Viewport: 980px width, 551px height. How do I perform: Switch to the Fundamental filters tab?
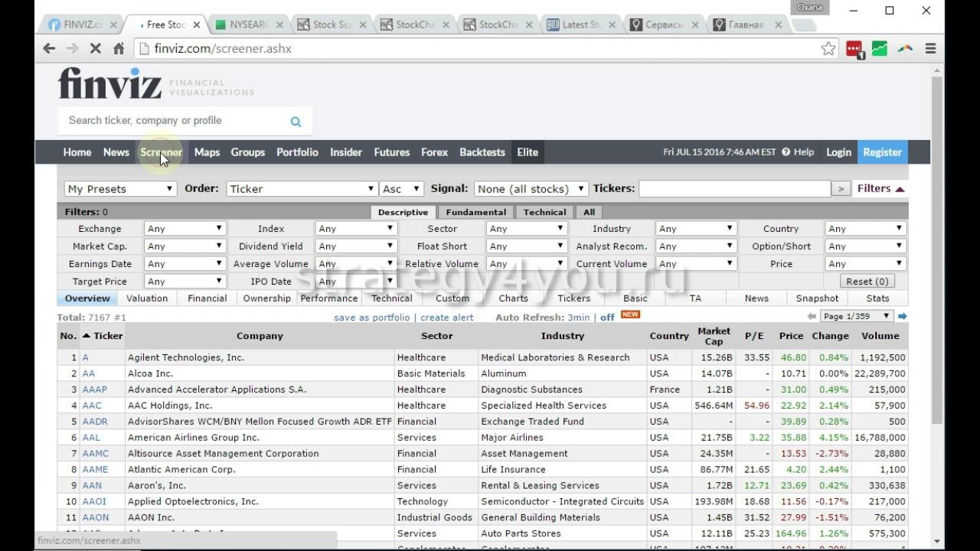pos(475,212)
